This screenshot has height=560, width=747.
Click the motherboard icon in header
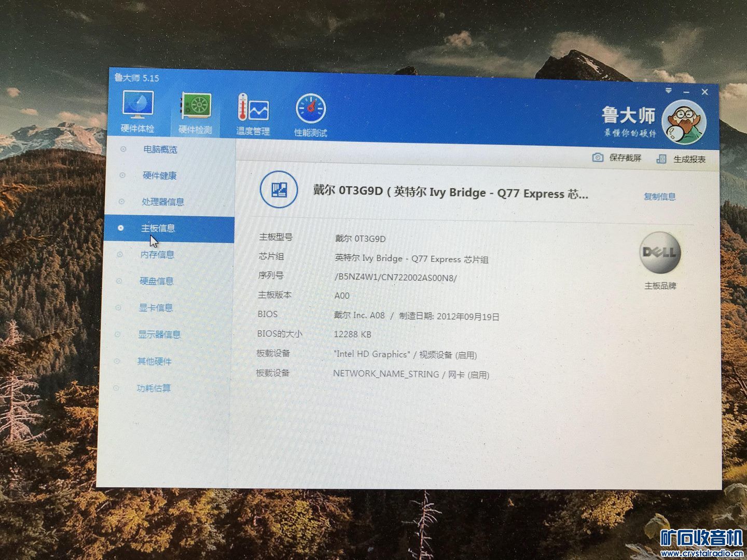click(279, 189)
